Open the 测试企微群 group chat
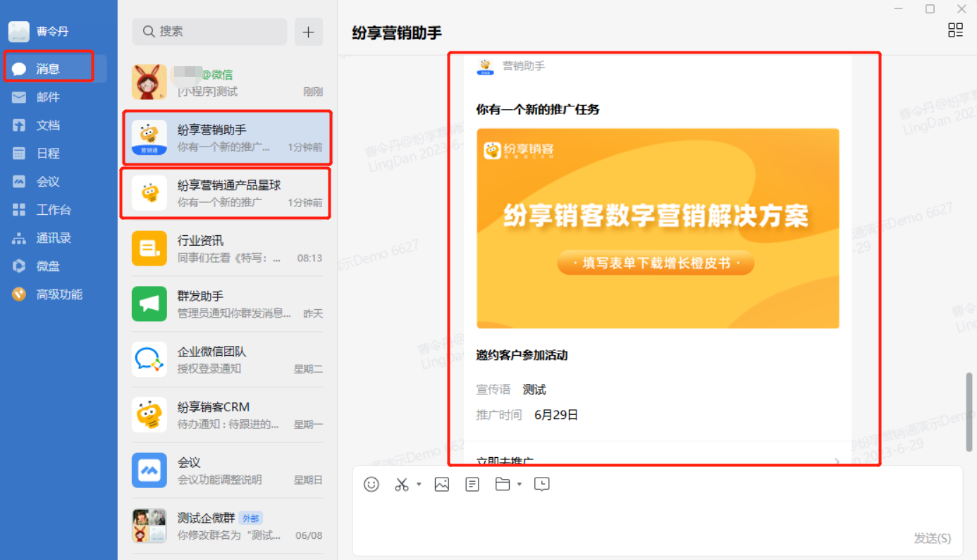The height and width of the screenshot is (560, 977). coord(228,525)
